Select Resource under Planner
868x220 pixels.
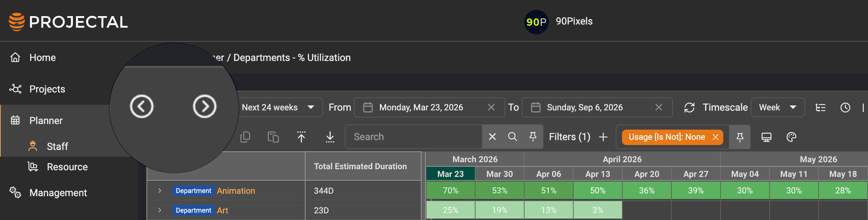[67, 167]
